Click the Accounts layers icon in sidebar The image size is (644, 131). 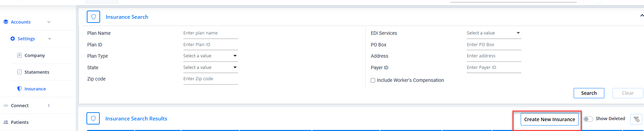pyautogui.click(x=6, y=22)
